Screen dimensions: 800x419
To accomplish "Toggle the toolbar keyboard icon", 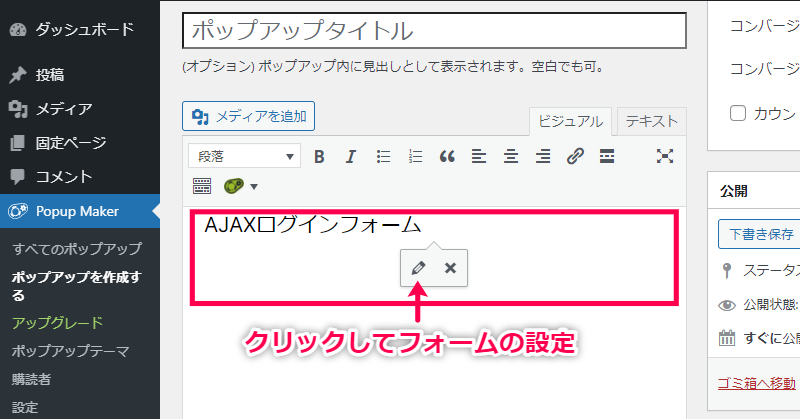I will click(202, 186).
